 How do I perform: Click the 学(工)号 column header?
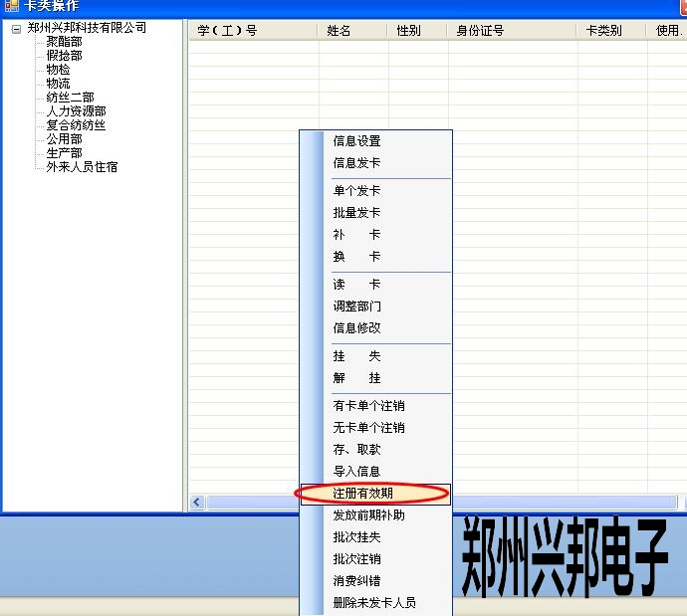[x=227, y=31]
